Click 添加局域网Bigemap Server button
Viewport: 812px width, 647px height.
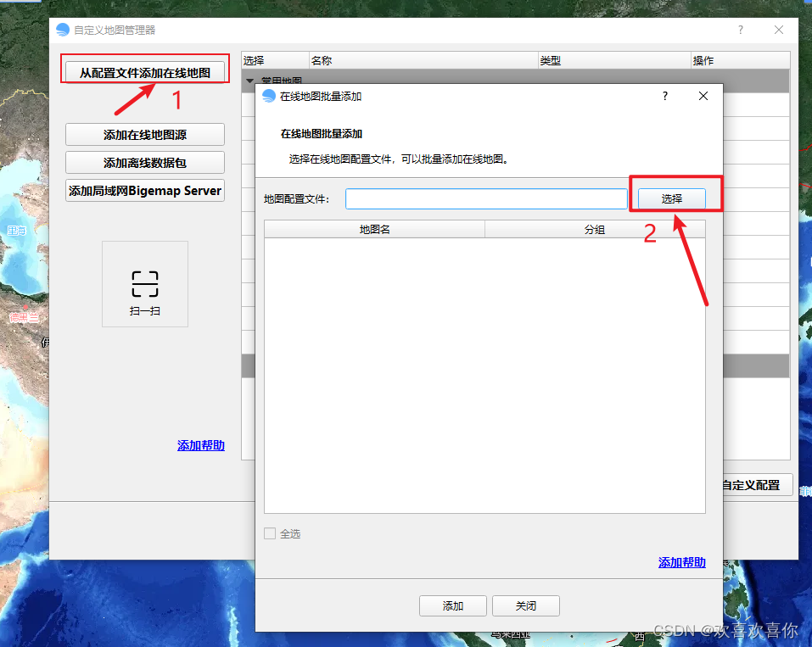[x=144, y=191]
